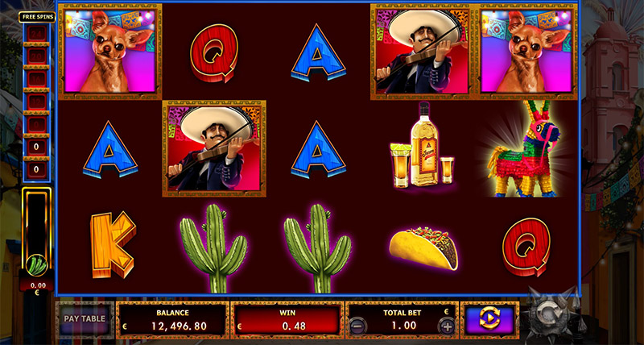Click the spin button with circular arrows
644x345 pixels.
pos(489,319)
